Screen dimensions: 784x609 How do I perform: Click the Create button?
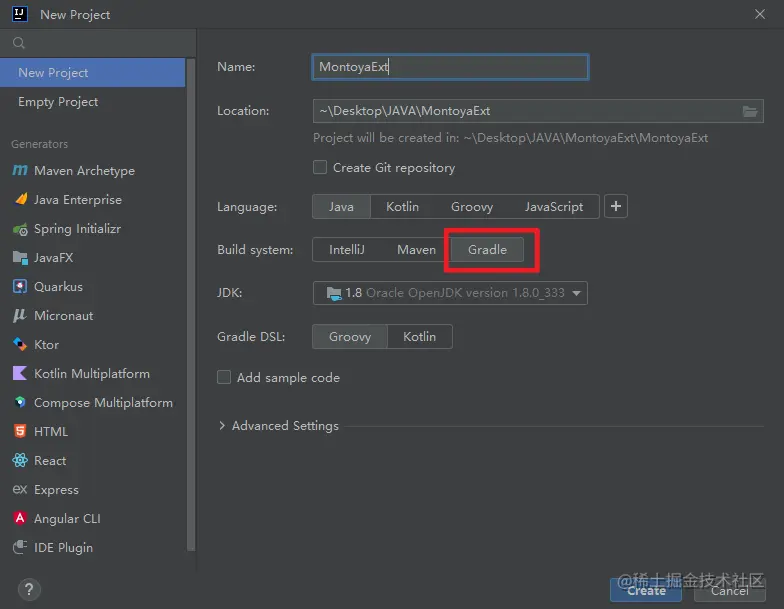(x=646, y=590)
